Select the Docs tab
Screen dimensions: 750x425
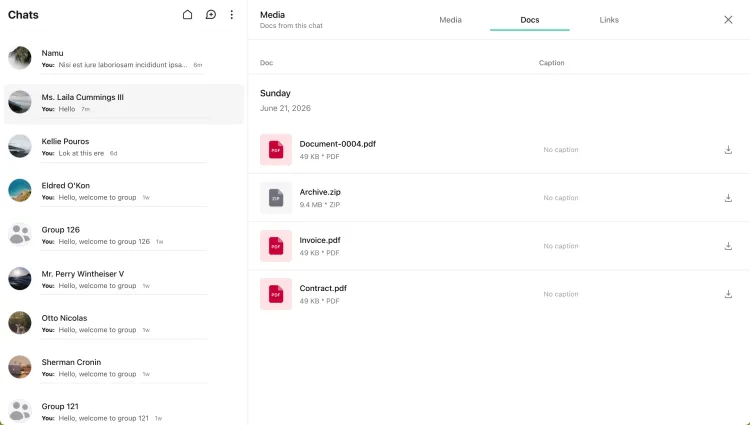coord(529,20)
